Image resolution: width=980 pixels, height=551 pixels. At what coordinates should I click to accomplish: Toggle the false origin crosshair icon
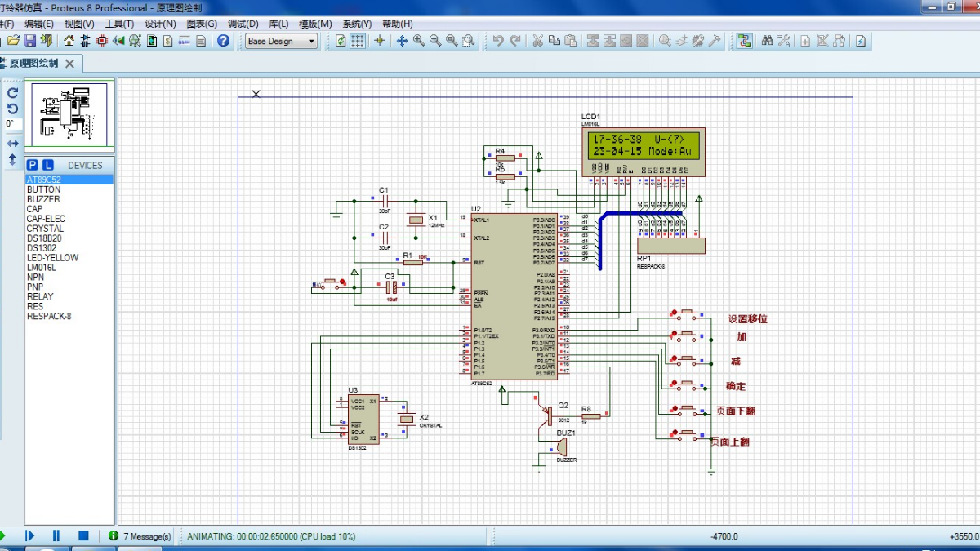379,41
